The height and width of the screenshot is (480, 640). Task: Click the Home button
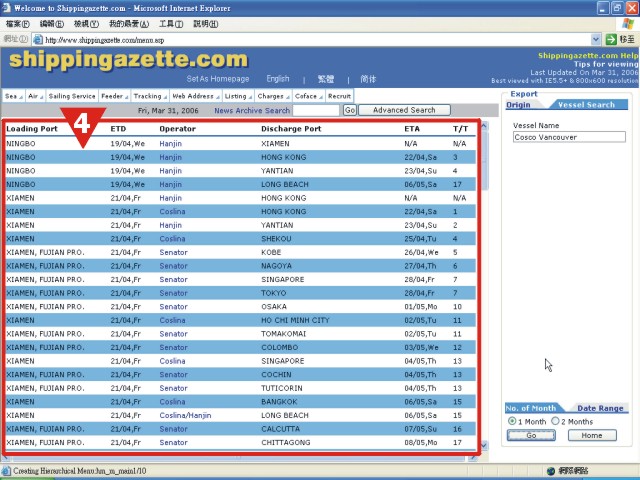[x=592, y=436]
